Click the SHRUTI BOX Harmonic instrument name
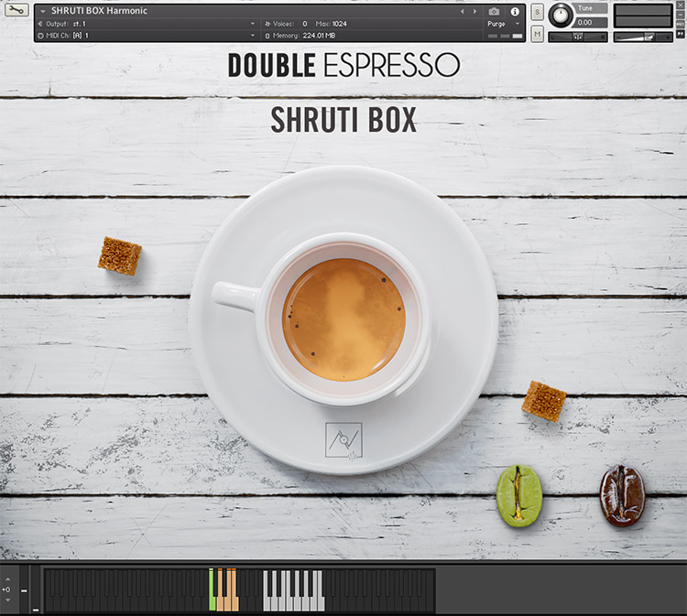This screenshot has width=687, height=616. tap(99, 11)
